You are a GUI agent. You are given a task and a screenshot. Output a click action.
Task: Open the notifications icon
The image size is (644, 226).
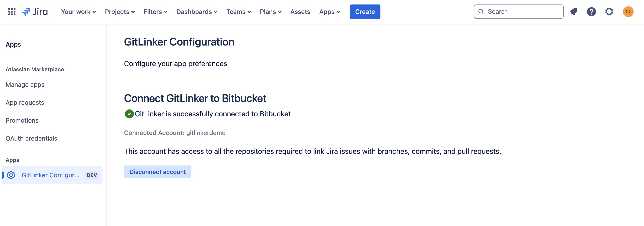tap(574, 12)
